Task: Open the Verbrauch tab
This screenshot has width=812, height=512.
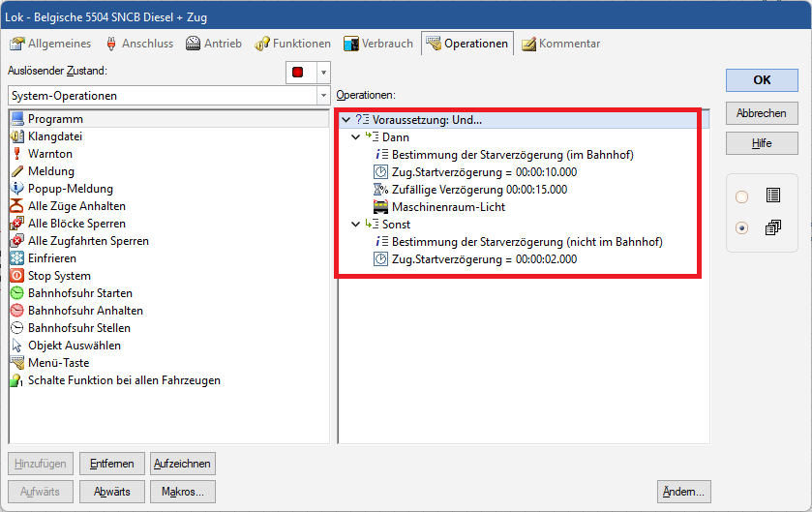Action: [x=378, y=44]
